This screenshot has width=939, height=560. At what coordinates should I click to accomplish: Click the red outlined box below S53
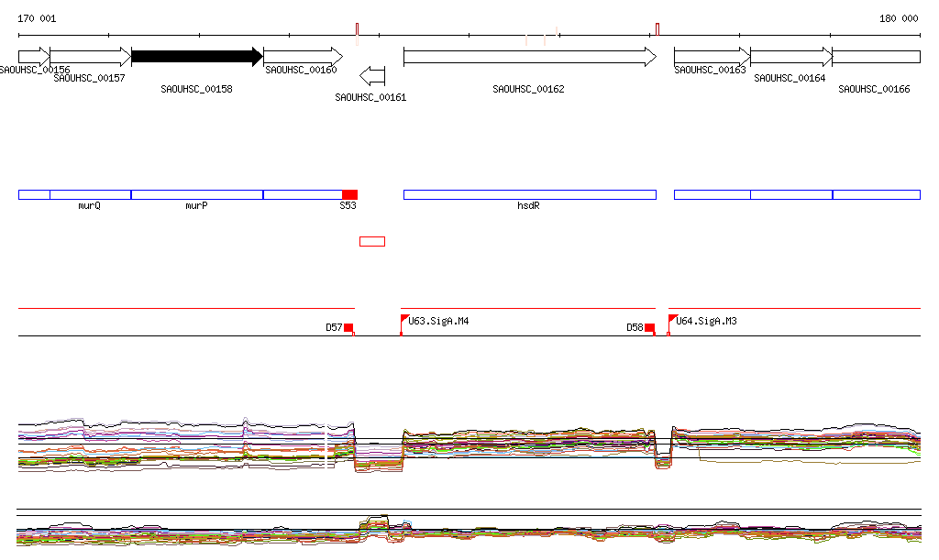tap(372, 242)
